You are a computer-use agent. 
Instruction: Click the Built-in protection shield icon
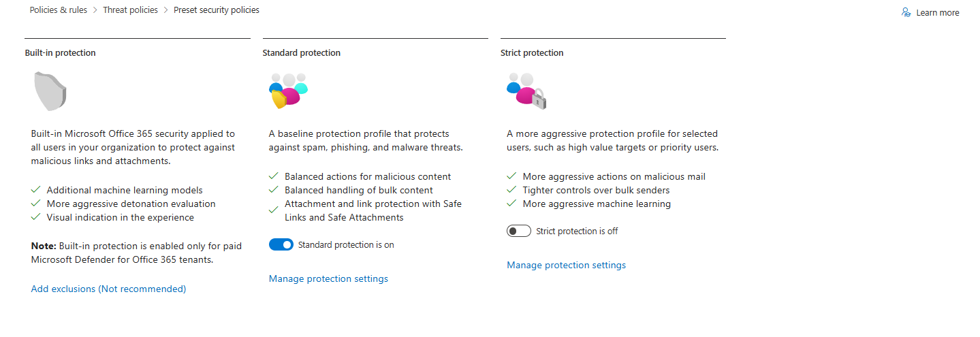pyautogui.click(x=50, y=91)
